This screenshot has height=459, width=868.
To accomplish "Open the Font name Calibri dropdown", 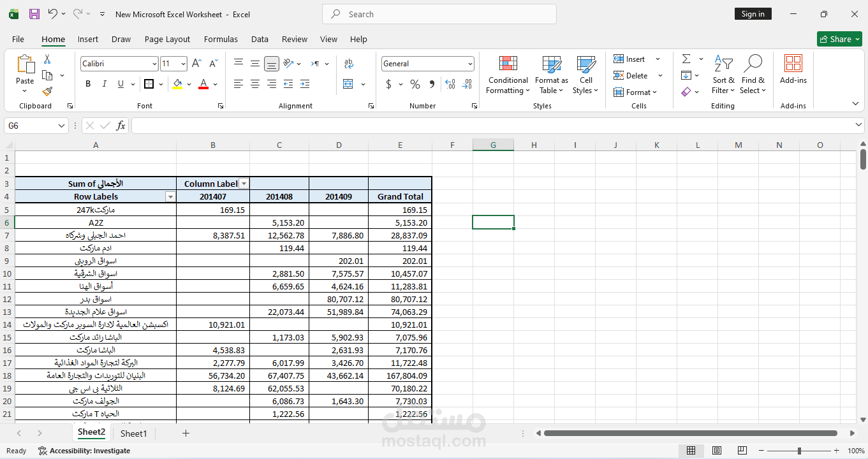I will click(x=154, y=64).
